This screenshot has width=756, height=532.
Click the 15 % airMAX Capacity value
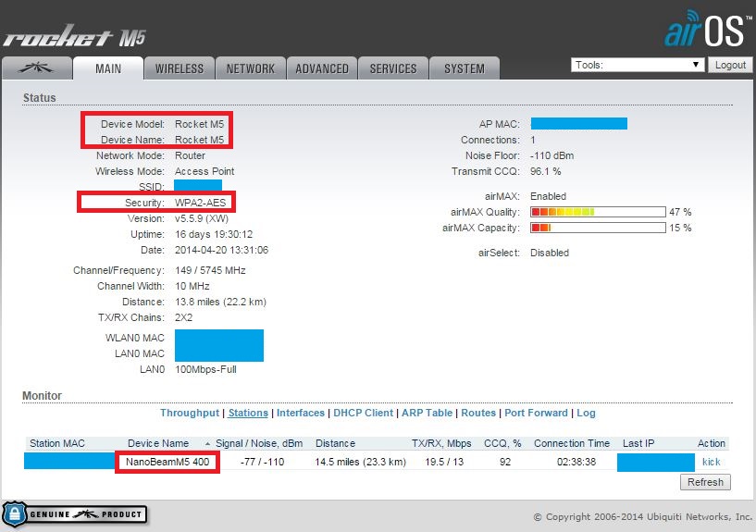[x=680, y=228]
